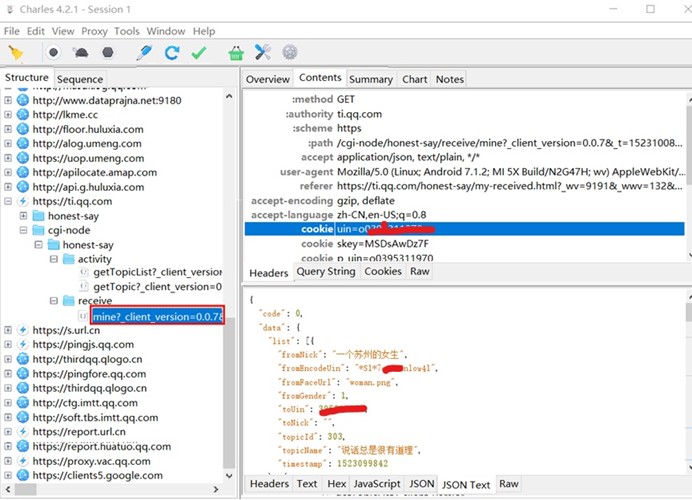
Task: Select the cookie skey=MSDsAwDz7F header row
Action: click(x=464, y=244)
